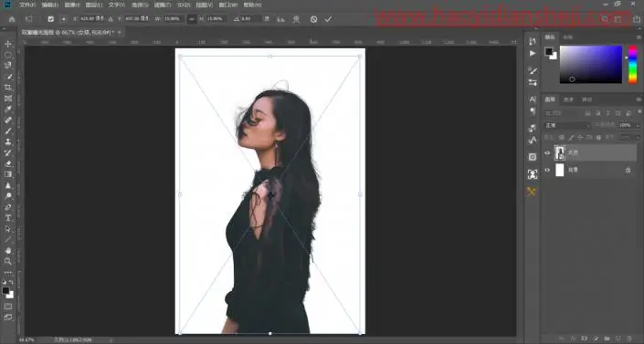The height and width of the screenshot is (344, 644).
Task: Expand the collapsed toolbar double arrow
Action: (x=4, y=29)
